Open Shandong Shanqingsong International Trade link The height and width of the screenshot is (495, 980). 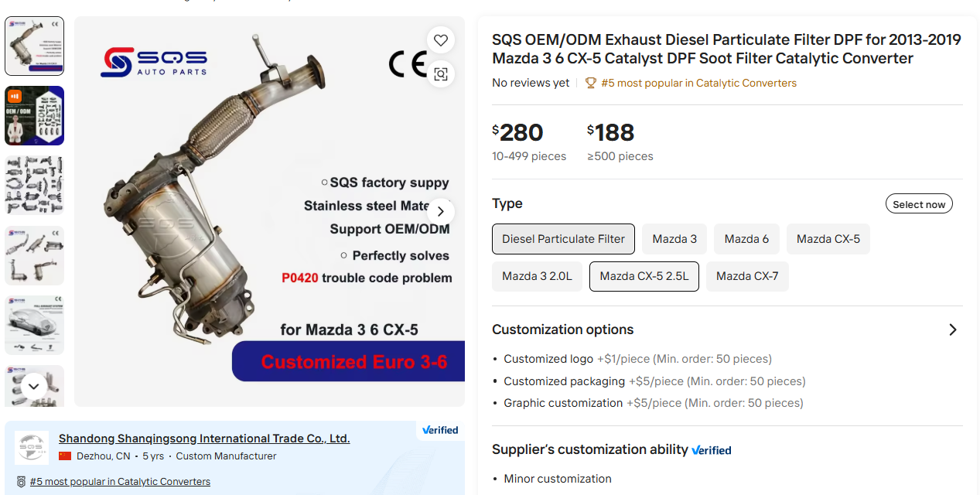[204, 439]
